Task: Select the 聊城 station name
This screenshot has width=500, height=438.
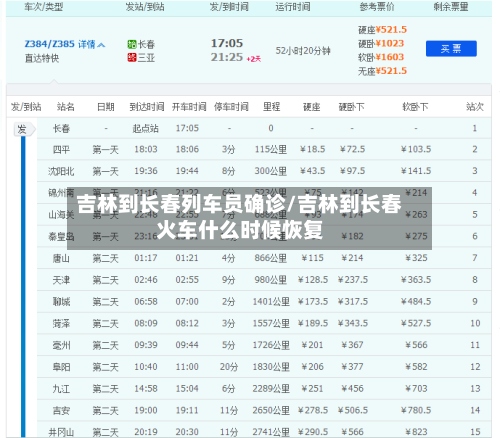Action: (x=61, y=302)
